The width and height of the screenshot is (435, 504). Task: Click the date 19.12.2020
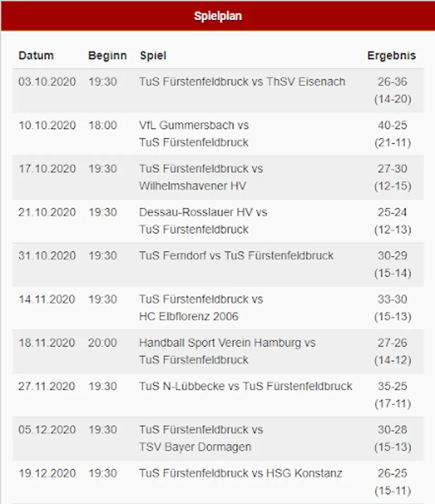point(47,473)
